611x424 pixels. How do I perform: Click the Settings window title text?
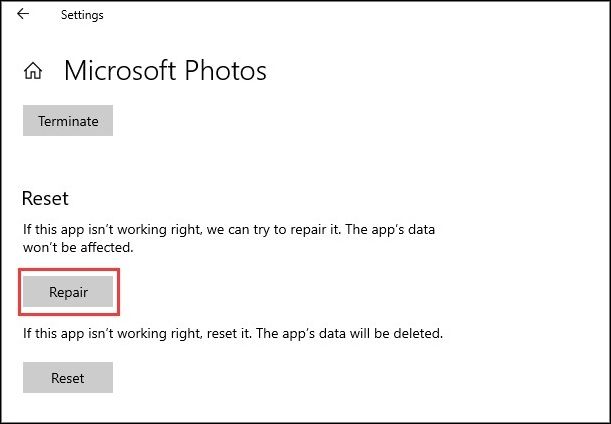pyautogui.click(x=82, y=15)
